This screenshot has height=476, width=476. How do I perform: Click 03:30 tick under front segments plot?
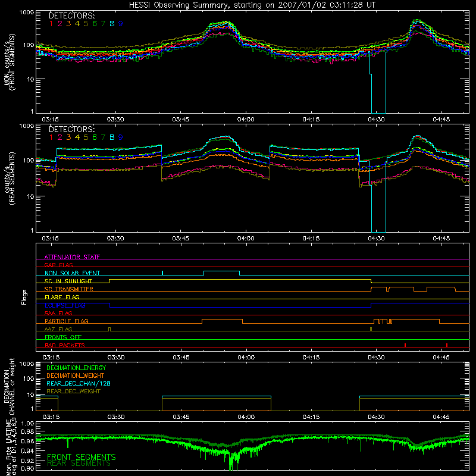115,120
